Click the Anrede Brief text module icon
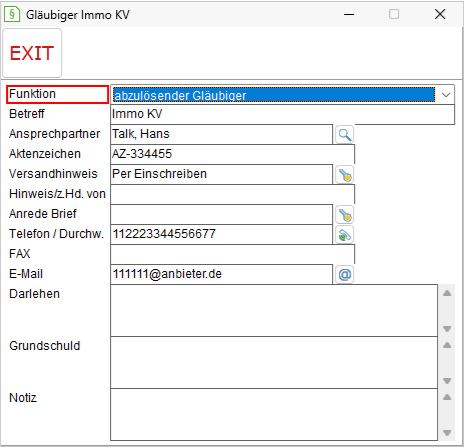 344,215
